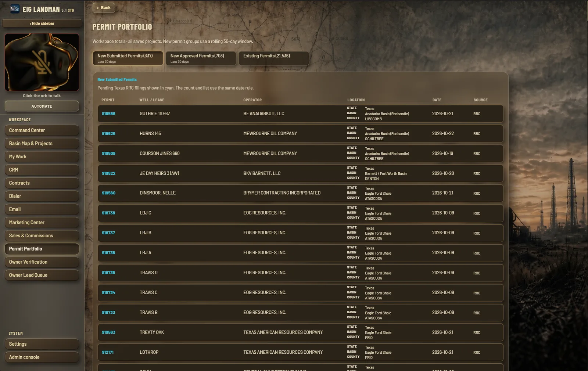Screen dimensions: 588x371
Task: Select the GUTHRIE 110-67 well name
Action: pyautogui.click(x=155, y=114)
